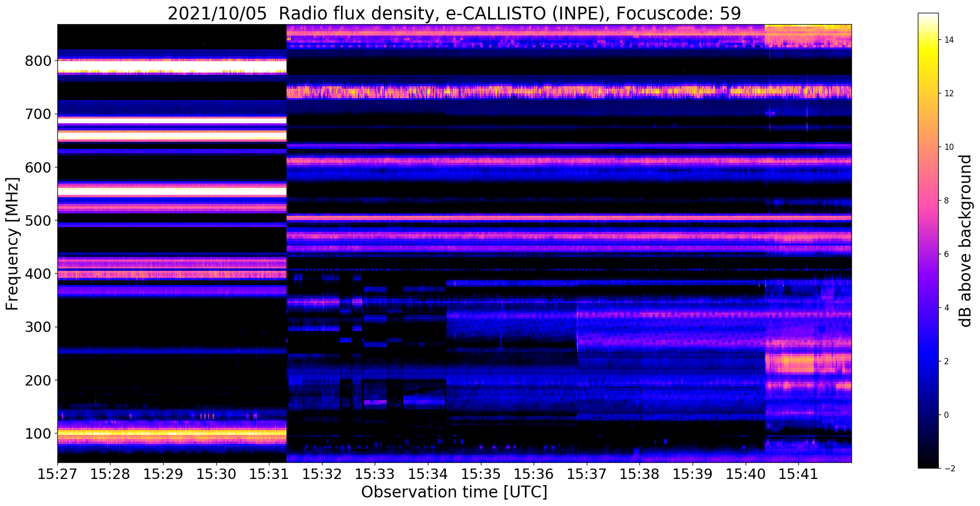Image resolution: width=980 pixels, height=506 pixels.
Task: Click the 'Observation time [UTC]' axis label
Action: pos(454,492)
